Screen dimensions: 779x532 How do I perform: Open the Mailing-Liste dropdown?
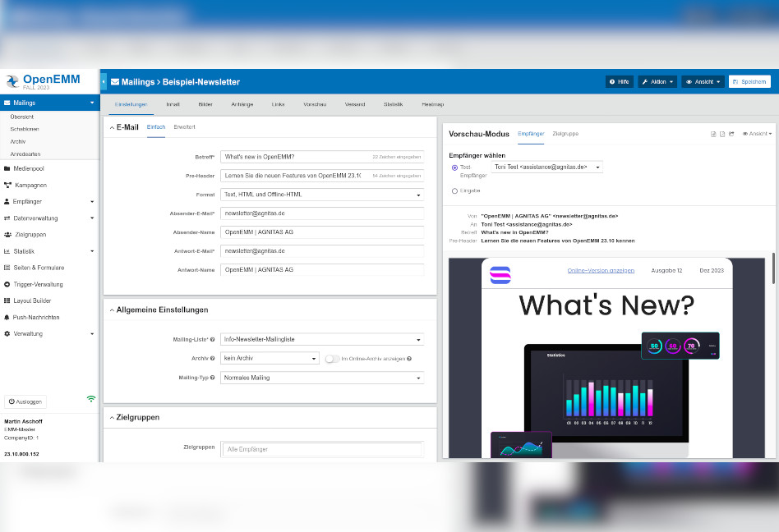[x=322, y=339]
